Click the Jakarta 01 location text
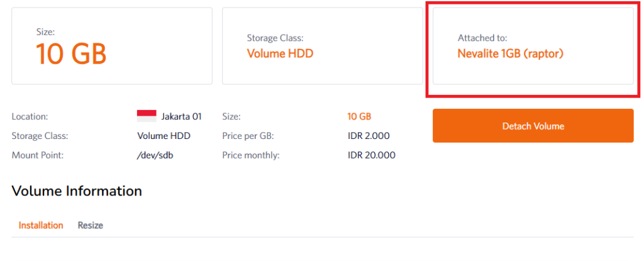Viewport: 644px width, 261px height. coord(181,116)
